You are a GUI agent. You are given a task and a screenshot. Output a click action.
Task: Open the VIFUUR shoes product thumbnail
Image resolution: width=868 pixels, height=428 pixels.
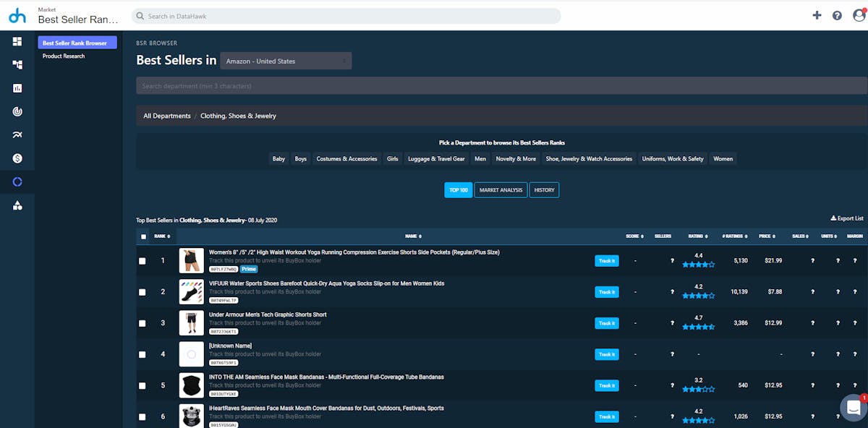pos(192,291)
